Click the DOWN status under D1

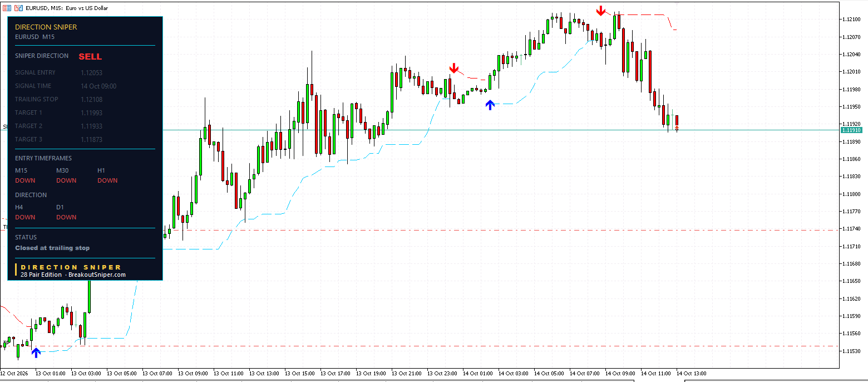66,217
